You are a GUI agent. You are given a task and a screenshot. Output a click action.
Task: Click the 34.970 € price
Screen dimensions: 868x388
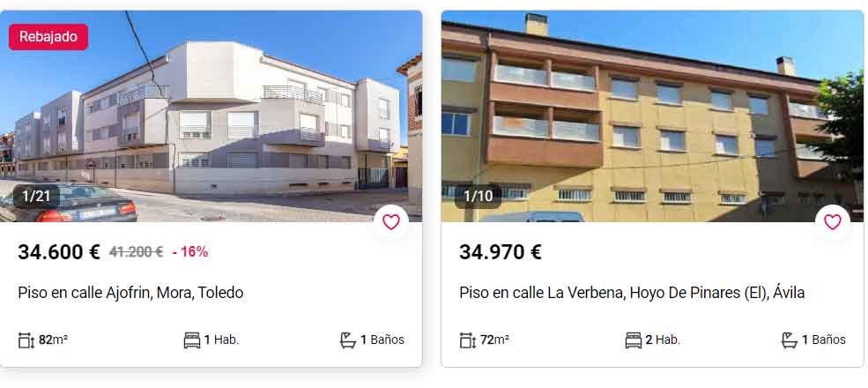[x=501, y=252]
